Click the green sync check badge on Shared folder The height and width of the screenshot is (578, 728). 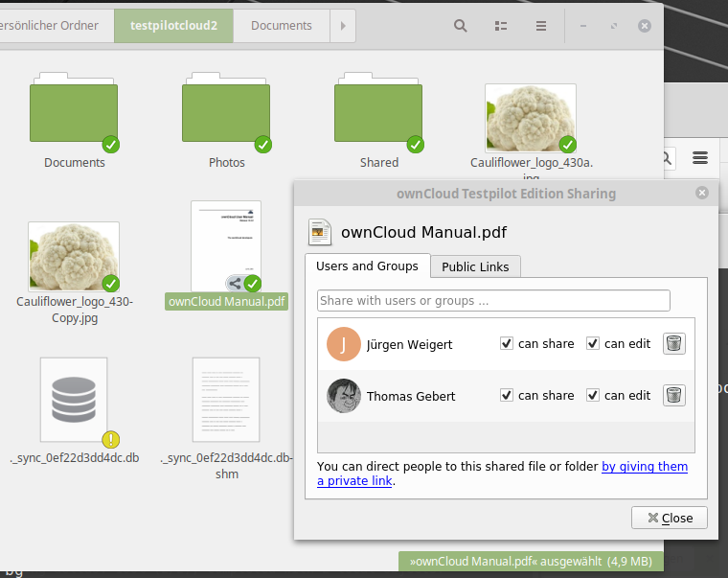pos(416,145)
